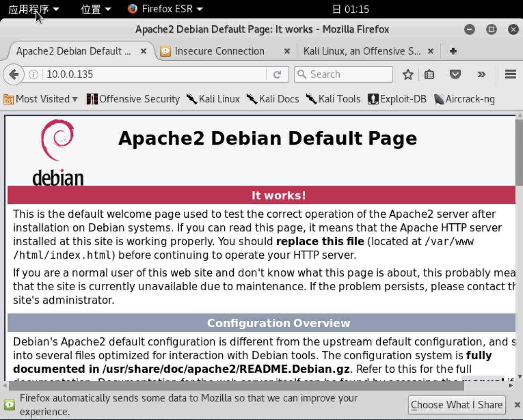
Task: Click the address bar showing 10.0.0.135
Action: point(155,74)
